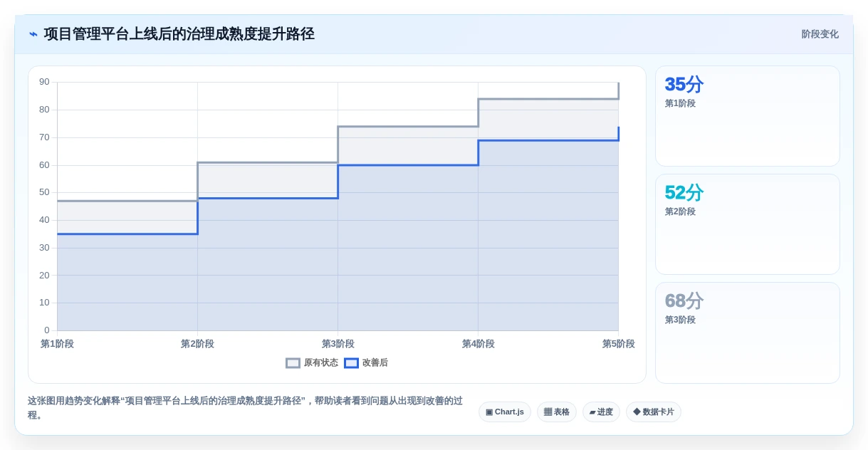Click the blue 改善后 legend swatch
Viewport: 868px width, 450px height.
pyautogui.click(x=351, y=362)
